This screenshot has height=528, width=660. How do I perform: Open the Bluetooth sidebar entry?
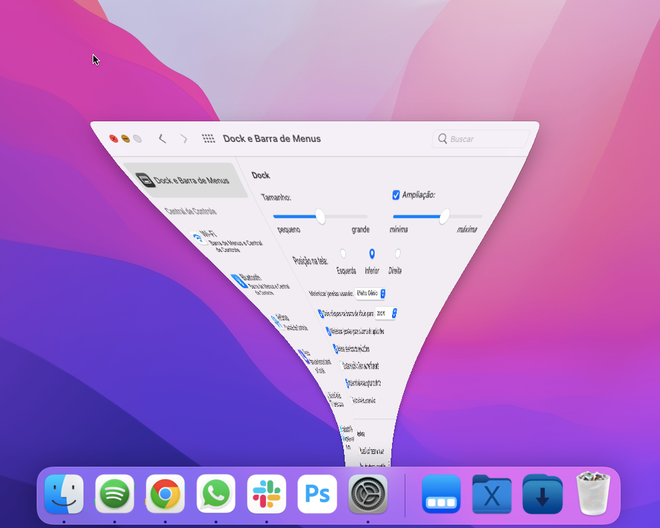coord(261,284)
